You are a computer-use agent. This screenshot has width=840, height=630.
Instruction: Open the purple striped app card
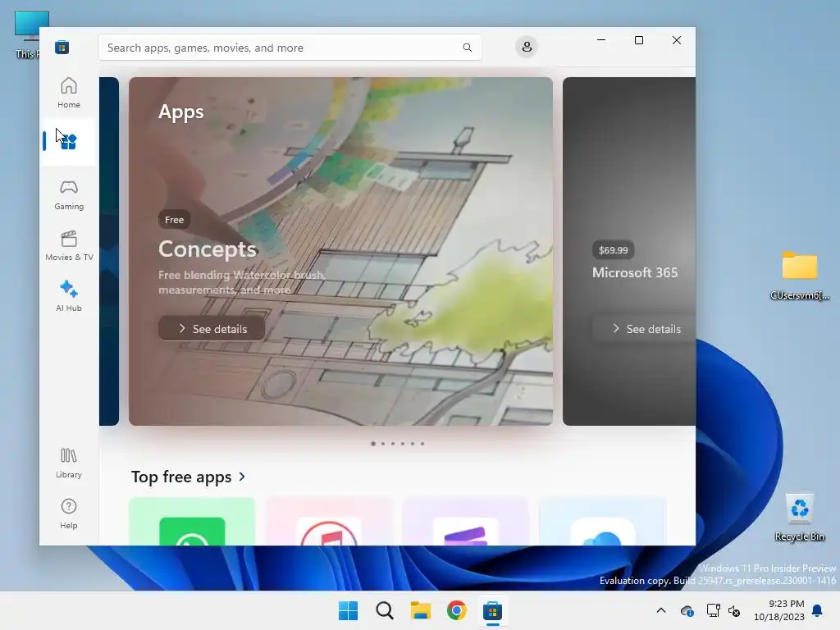point(466,521)
